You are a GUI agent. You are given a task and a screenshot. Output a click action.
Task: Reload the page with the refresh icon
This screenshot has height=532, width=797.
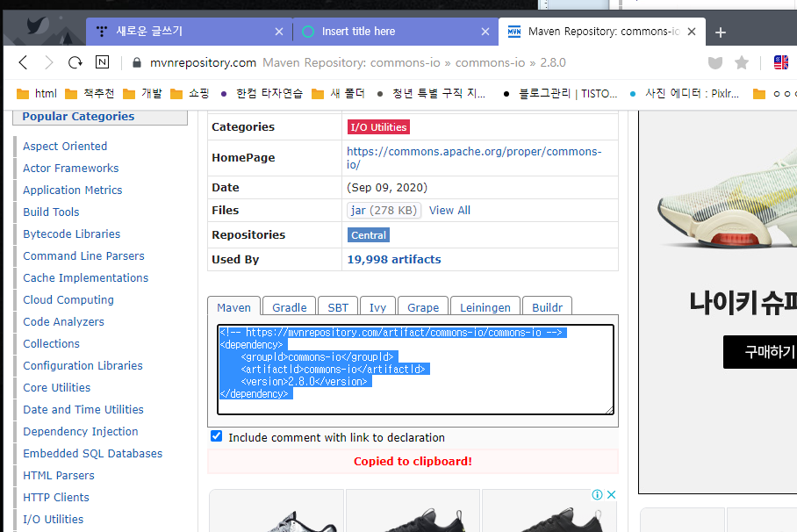[x=75, y=62]
